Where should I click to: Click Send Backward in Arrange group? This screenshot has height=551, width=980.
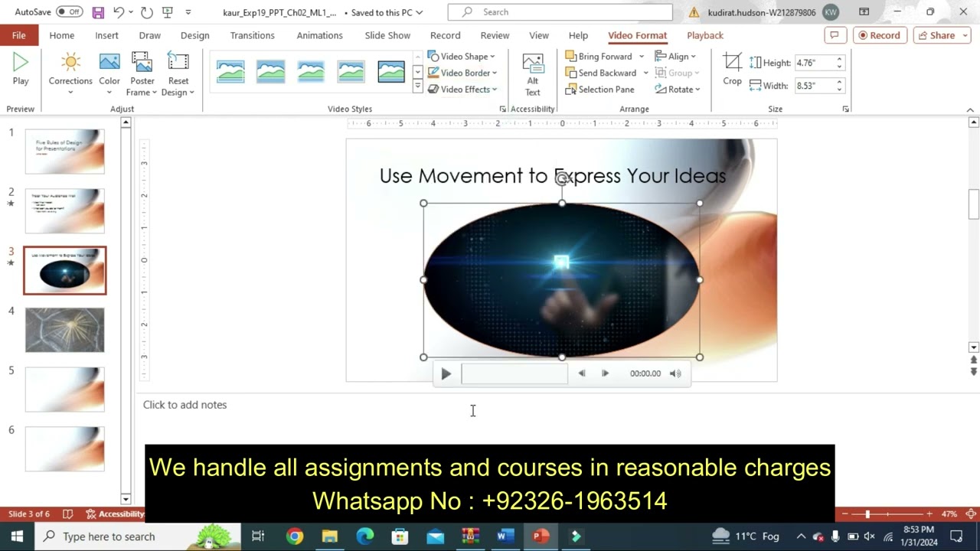click(x=601, y=73)
